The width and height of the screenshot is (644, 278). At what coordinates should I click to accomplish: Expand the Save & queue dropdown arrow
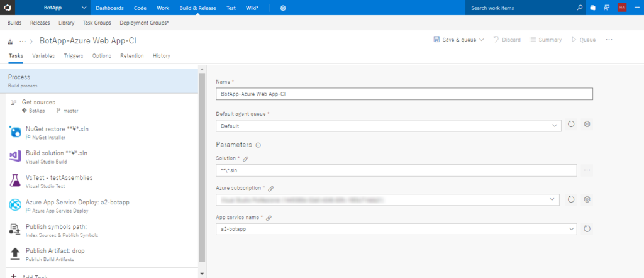click(482, 40)
